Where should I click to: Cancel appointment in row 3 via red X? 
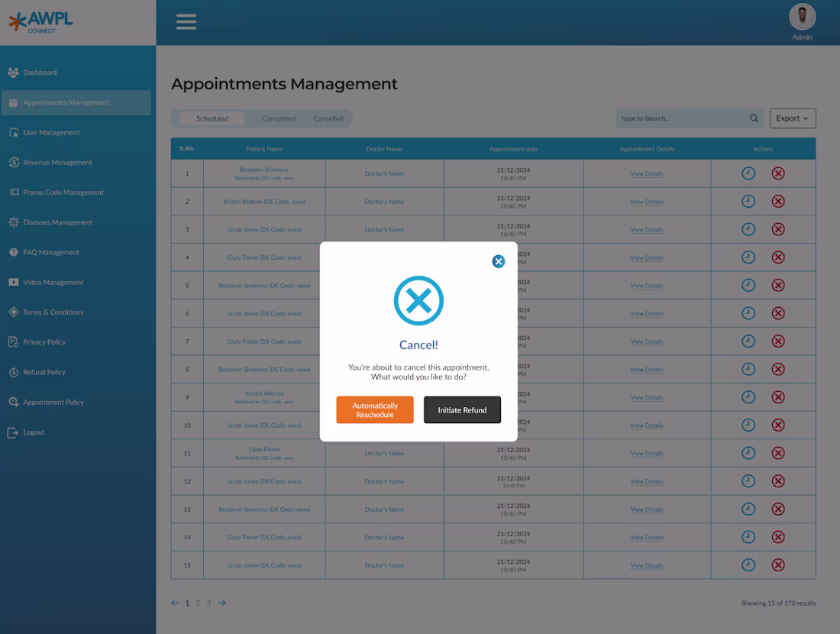click(x=778, y=229)
